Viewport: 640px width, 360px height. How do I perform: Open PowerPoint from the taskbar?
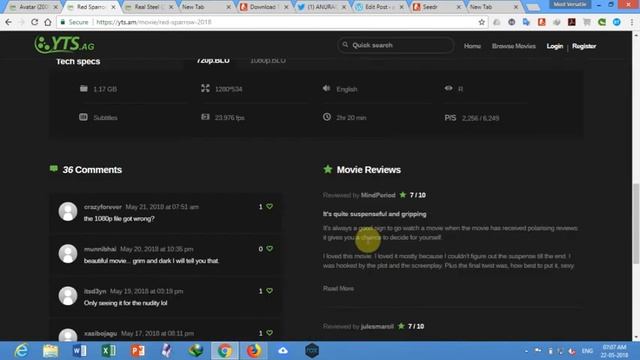coord(138,351)
